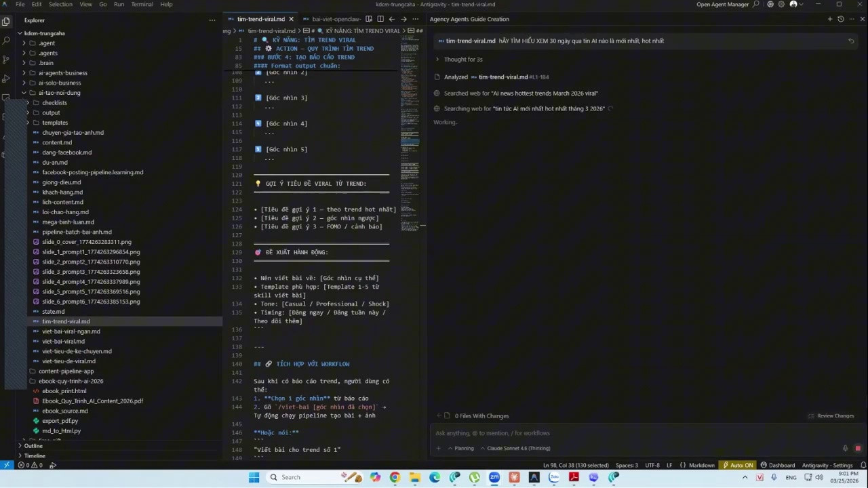Viewport: 868px width, 488px height.
Task: Activate voice input microphone
Action: point(846,448)
